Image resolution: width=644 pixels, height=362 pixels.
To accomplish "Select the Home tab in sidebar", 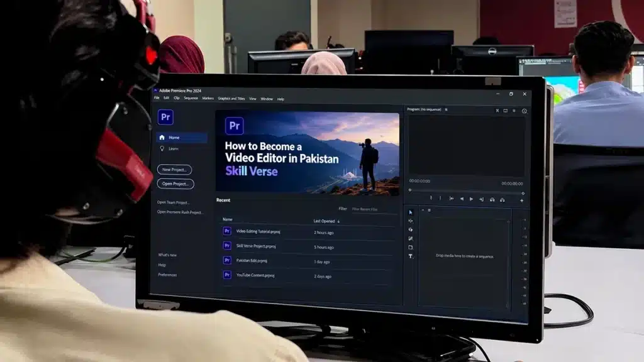I will pyautogui.click(x=182, y=138).
